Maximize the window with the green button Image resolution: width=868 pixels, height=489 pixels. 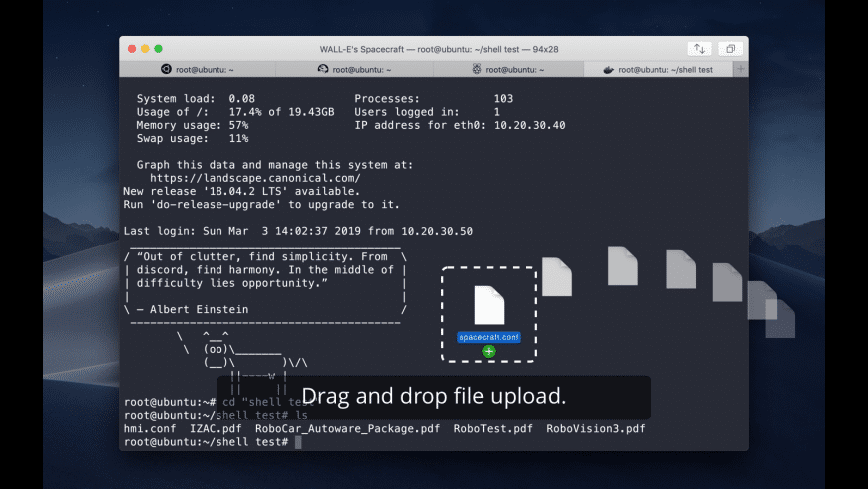(x=159, y=49)
